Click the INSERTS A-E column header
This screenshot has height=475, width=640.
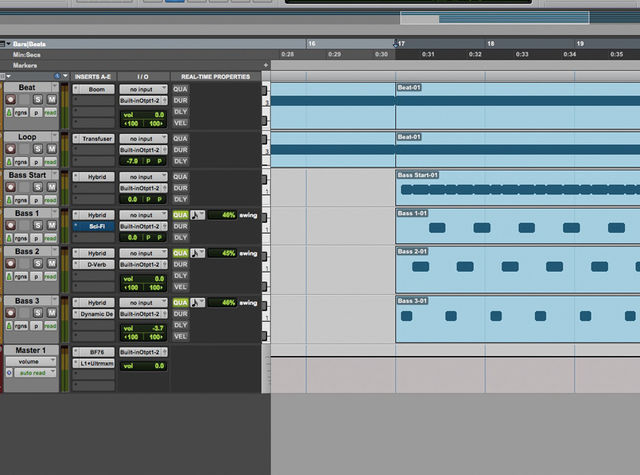coord(93,77)
